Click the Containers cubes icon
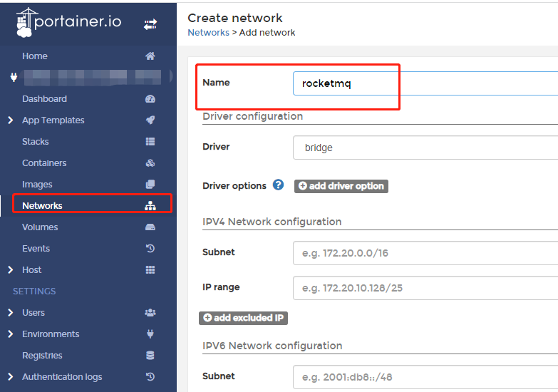Image resolution: width=558 pixels, height=392 pixels. pyautogui.click(x=150, y=163)
